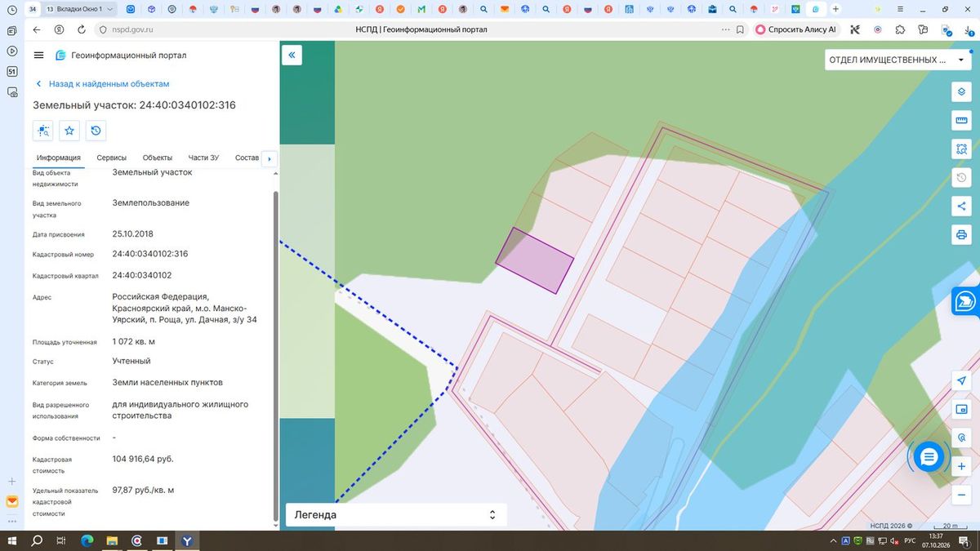The image size is (980, 551).
Task: Click Спросить Алису AI button
Action: tap(796, 29)
